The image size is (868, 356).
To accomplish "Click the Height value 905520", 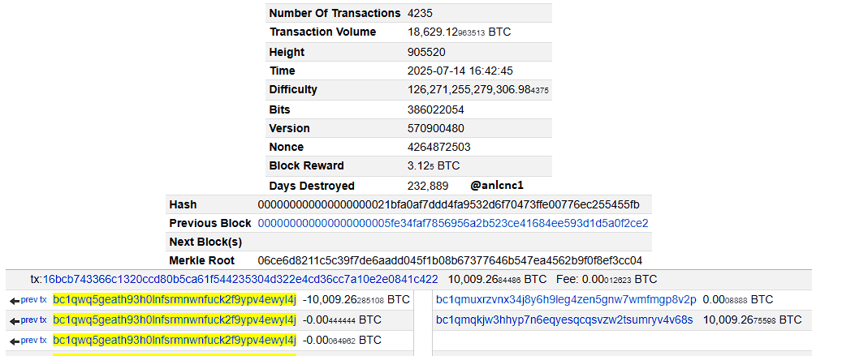I will pyautogui.click(x=426, y=52).
